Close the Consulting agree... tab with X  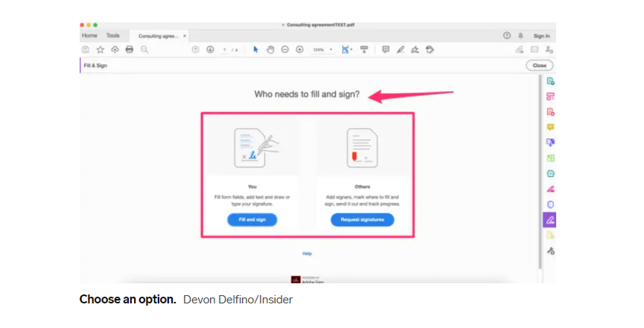pyautogui.click(x=185, y=37)
